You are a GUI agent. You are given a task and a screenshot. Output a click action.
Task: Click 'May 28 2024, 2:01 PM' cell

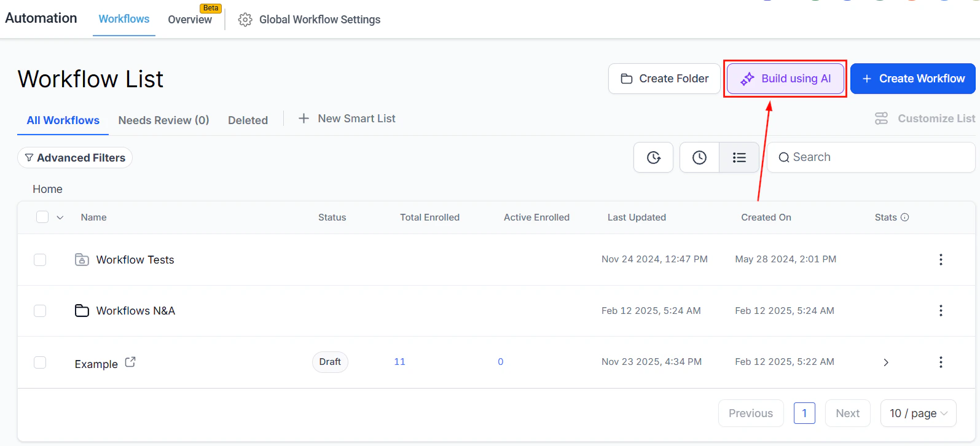785,259
